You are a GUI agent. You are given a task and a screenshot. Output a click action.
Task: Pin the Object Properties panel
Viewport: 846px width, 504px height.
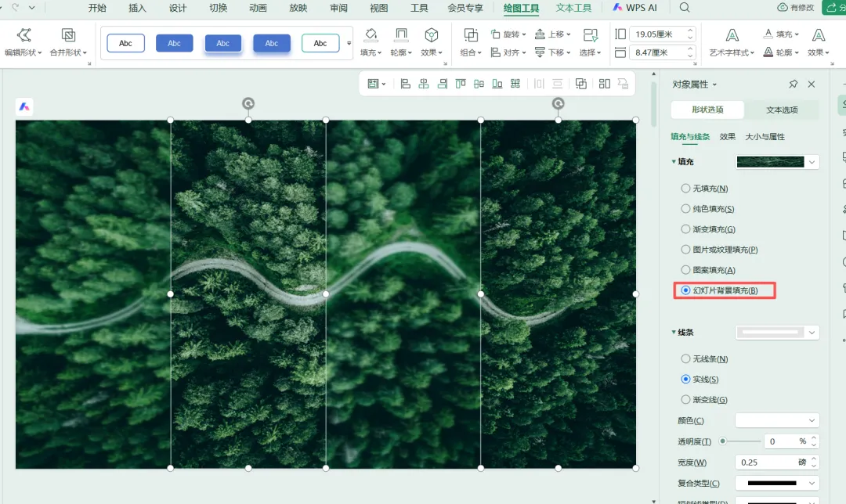click(793, 84)
